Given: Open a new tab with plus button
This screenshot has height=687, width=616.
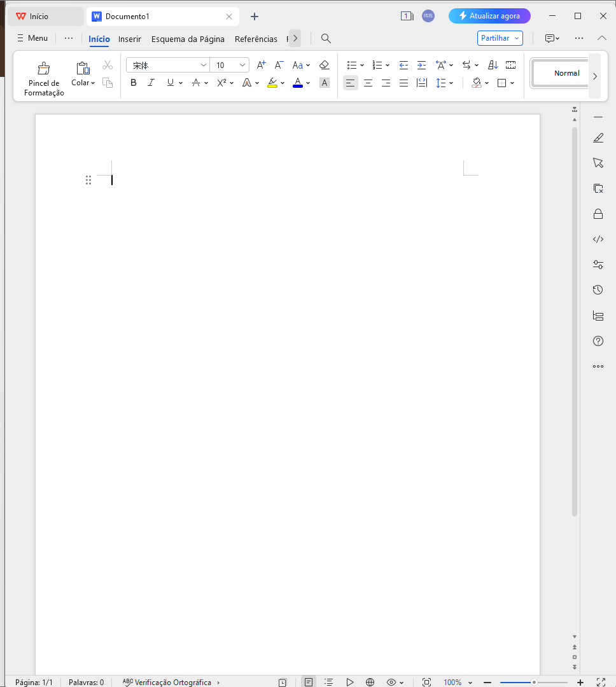Looking at the screenshot, I should coord(255,17).
